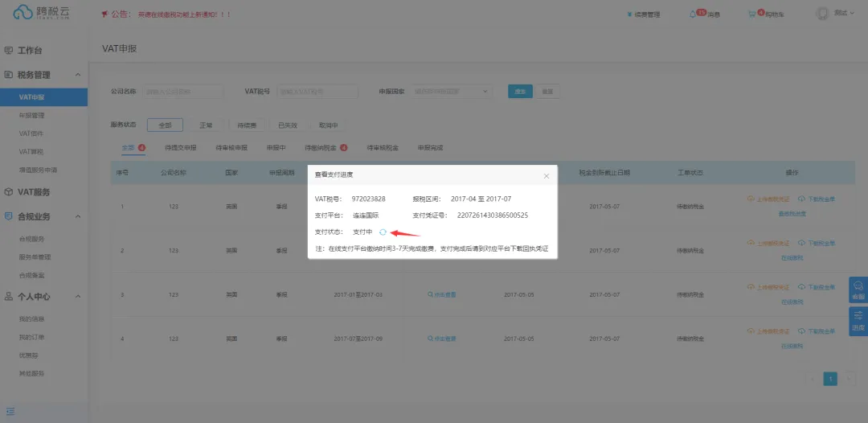868x423 pixels.
Task: Open the 测试 user account dropdown
Action: point(835,14)
